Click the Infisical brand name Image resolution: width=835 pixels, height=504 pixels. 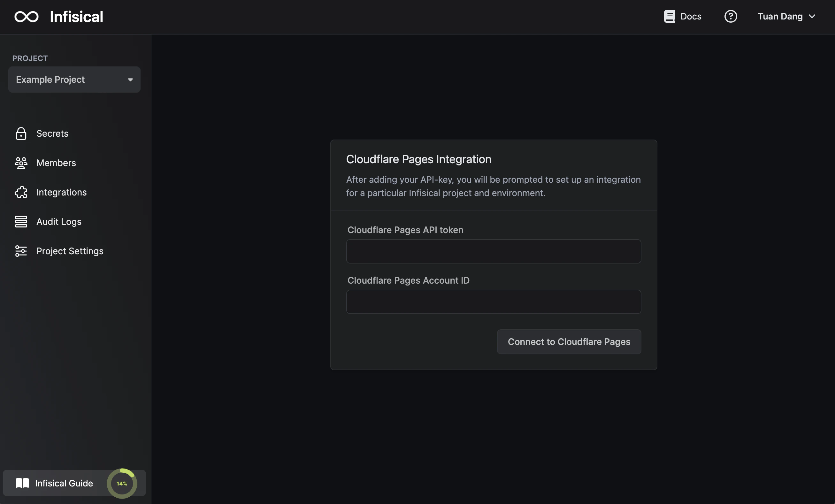(76, 17)
